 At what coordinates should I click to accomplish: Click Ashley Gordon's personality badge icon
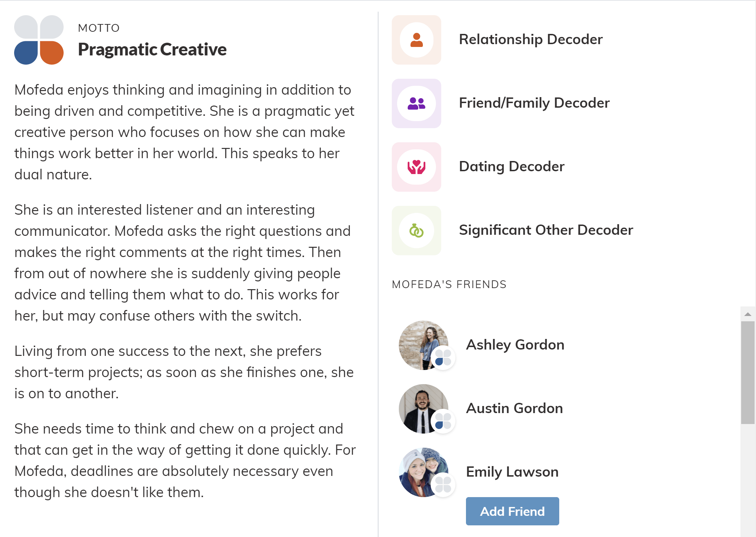(x=443, y=358)
